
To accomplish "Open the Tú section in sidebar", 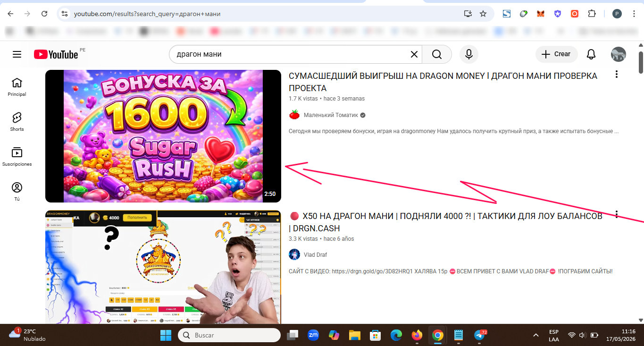I will point(17,192).
